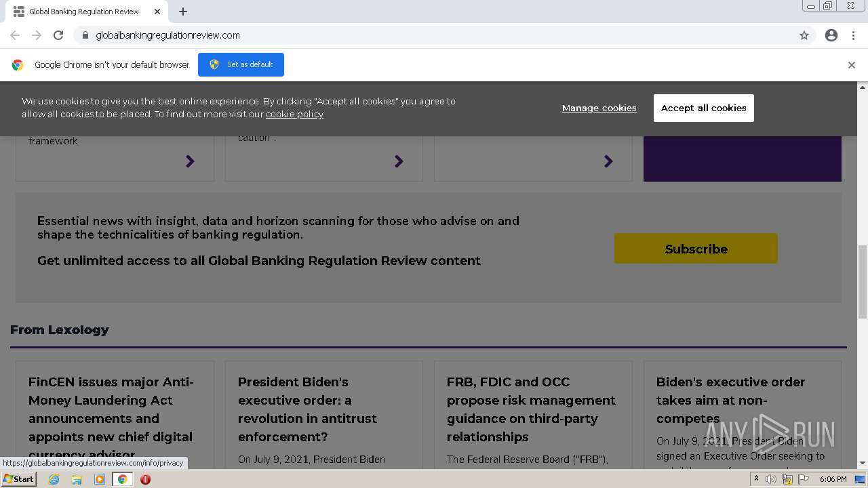Dismiss the default browser infobar
Viewport: 868px width, 488px height.
852,65
